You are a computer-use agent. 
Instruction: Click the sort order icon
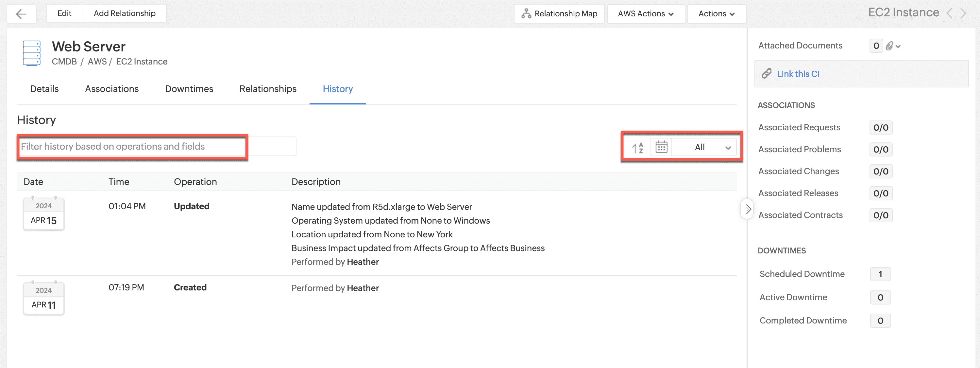coord(637,147)
